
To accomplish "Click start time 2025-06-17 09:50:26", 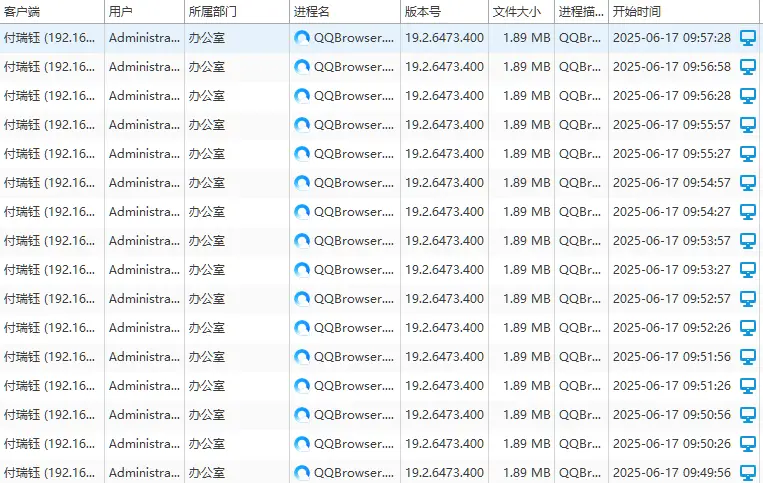I will [672, 444].
